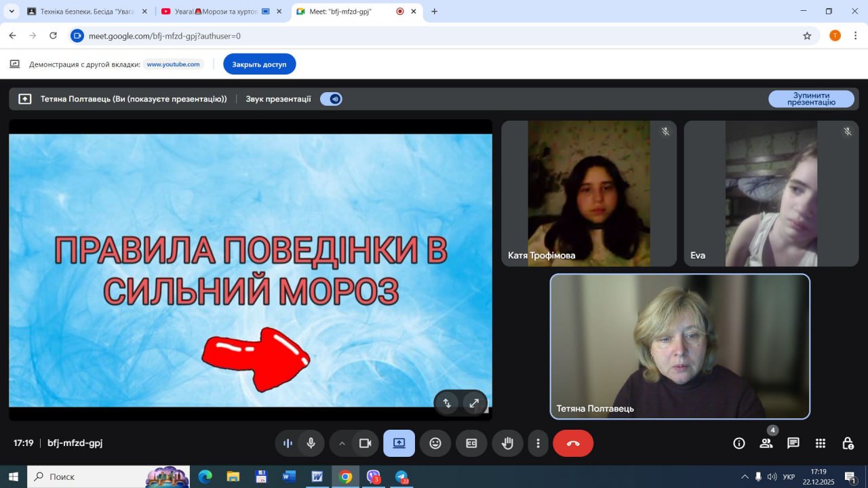
Task: Mute the microphone
Action: coord(311,443)
